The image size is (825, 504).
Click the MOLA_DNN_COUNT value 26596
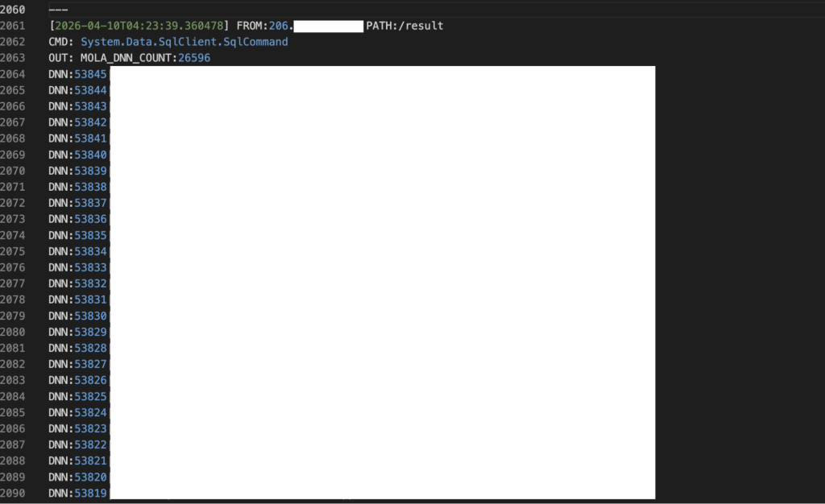click(194, 58)
